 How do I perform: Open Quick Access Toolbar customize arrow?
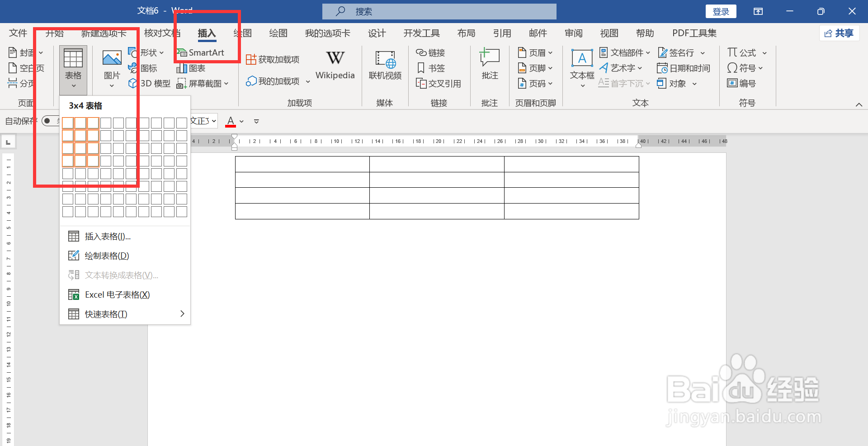(x=256, y=121)
